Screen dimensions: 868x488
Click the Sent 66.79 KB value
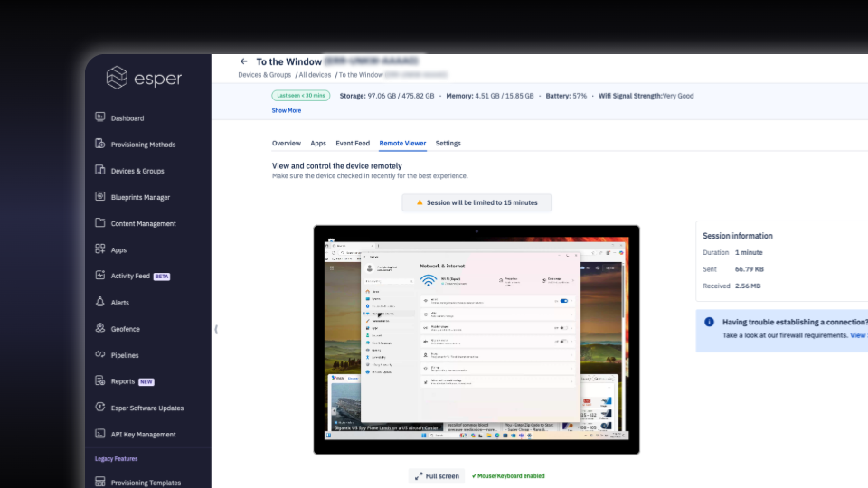(x=750, y=269)
